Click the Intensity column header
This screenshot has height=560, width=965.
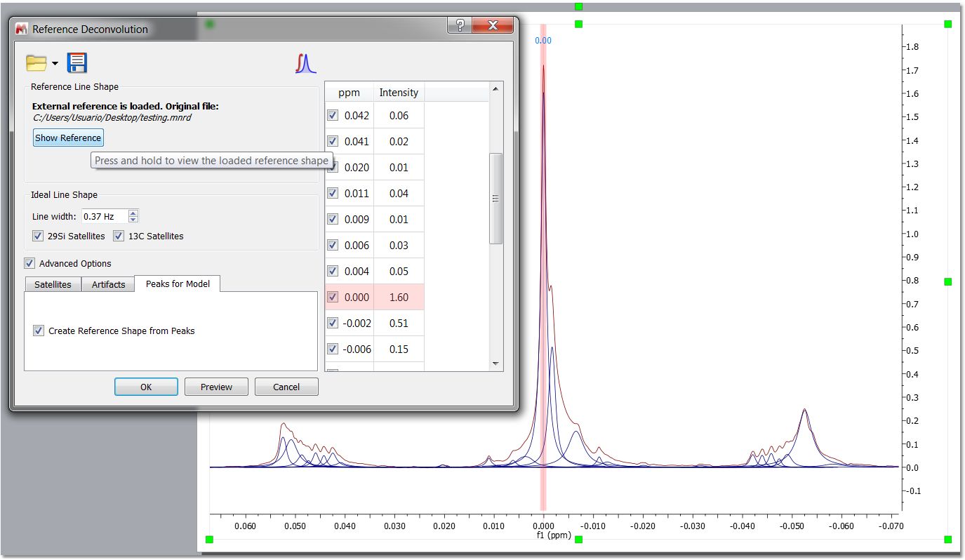click(x=399, y=92)
